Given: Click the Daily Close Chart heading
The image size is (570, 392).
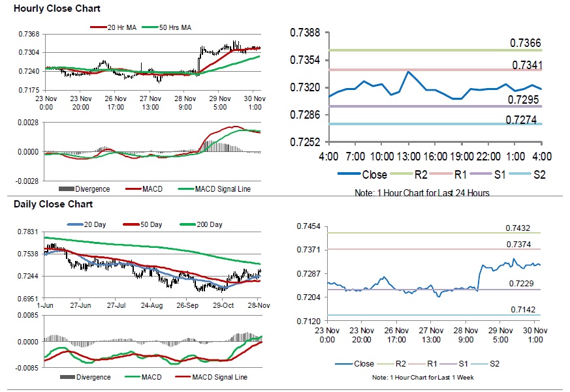Looking at the screenshot, I should [53, 204].
